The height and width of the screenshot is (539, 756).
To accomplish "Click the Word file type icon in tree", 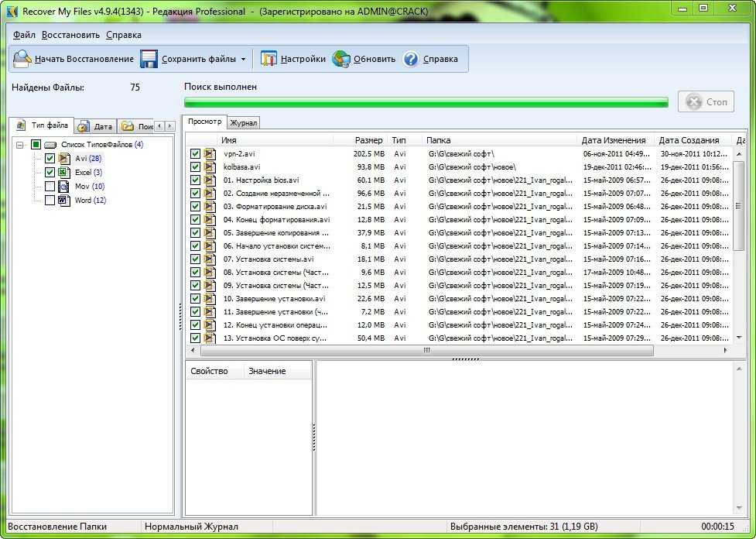I will click(64, 201).
